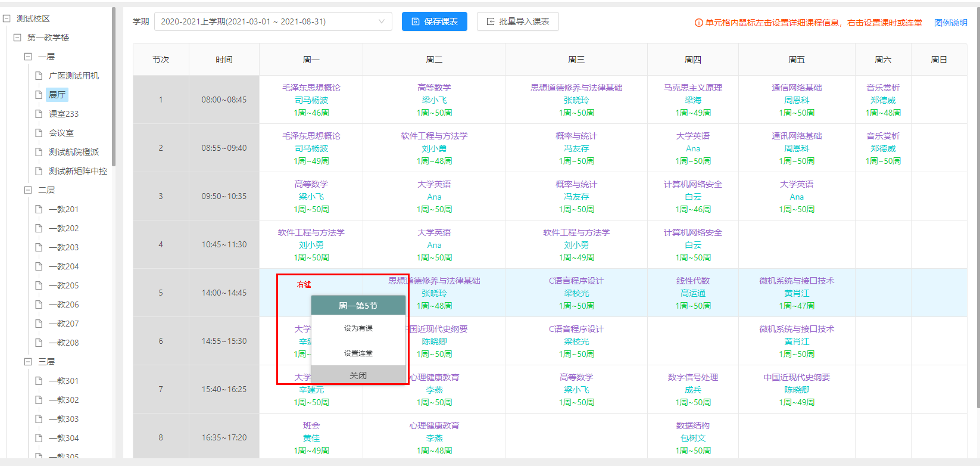The height and width of the screenshot is (466, 980).
Task: Click Wednesday period 6 C语言程序设计 cell
Action: pyautogui.click(x=576, y=341)
